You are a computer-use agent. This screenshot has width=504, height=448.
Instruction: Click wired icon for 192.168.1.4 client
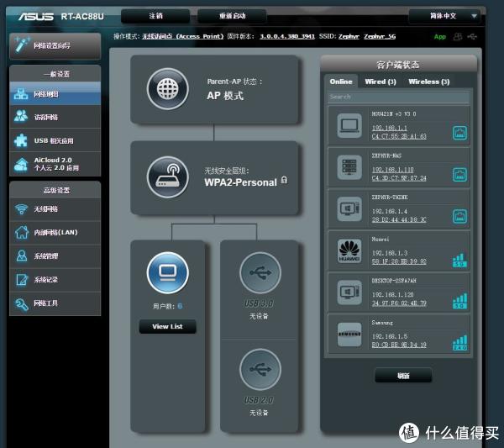(x=459, y=216)
